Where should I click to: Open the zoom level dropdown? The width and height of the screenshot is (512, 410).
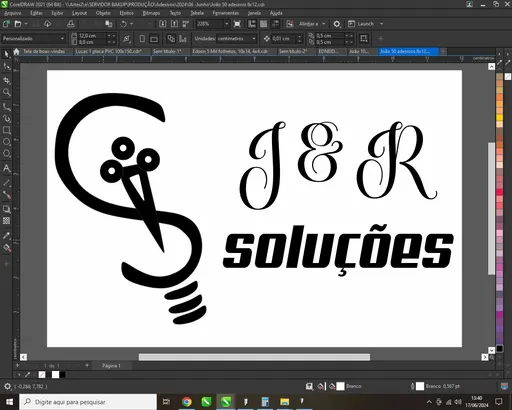tap(227, 24)
